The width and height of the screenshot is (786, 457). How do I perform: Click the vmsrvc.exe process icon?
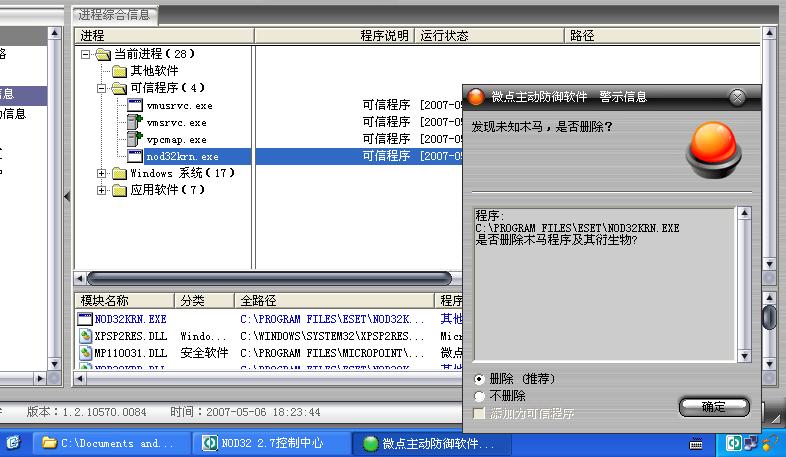[x=135, y=122]
